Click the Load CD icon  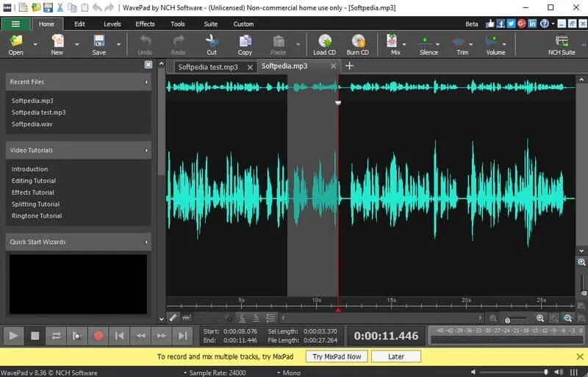click(x=325, y=40)
